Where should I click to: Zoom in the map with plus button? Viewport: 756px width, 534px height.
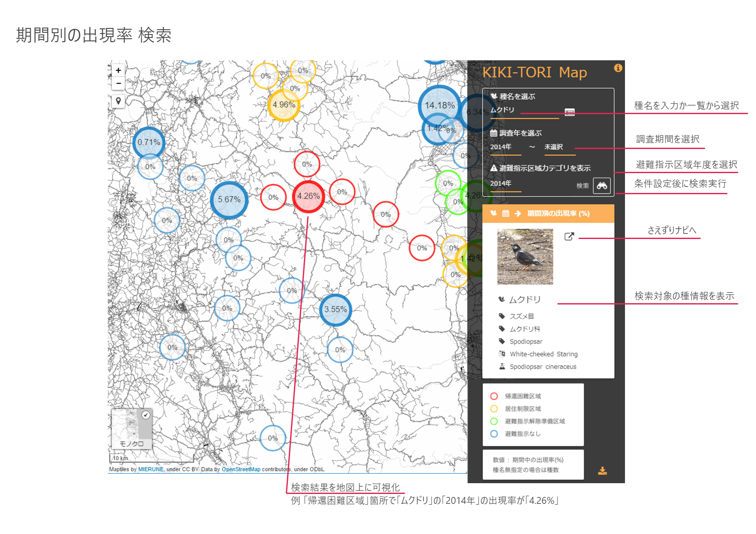[118, 70]
